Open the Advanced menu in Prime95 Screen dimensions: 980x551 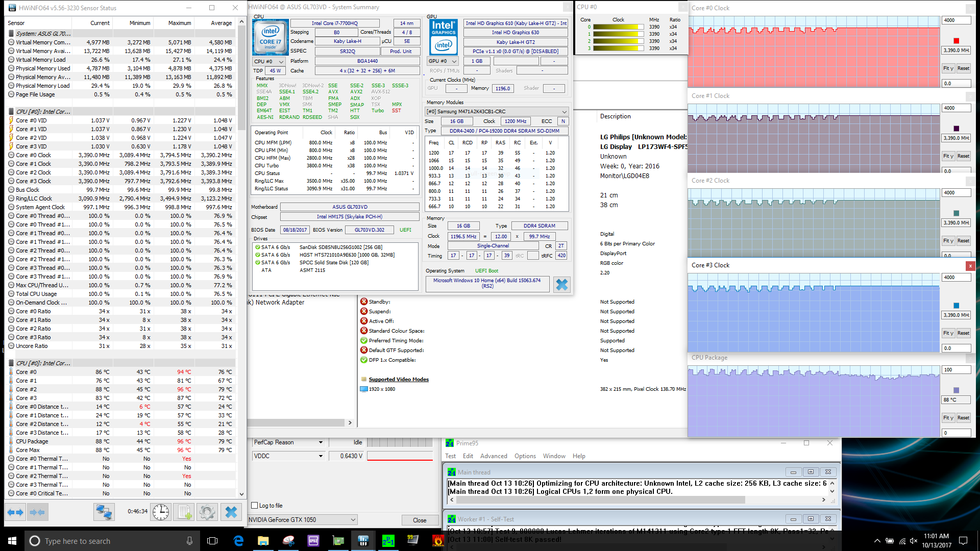(493, 456)
